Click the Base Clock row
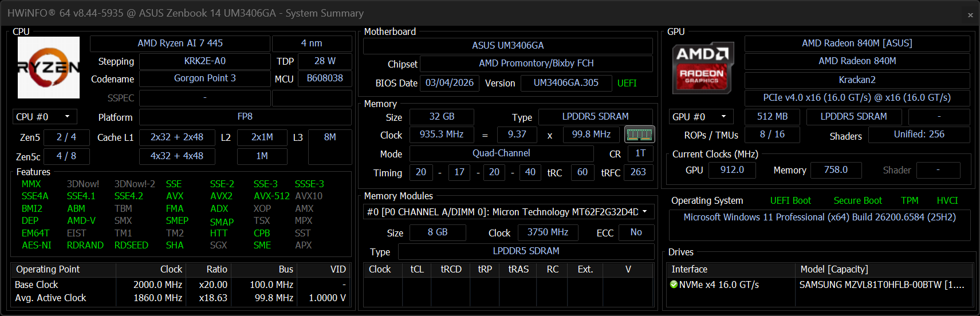This screenshot has width=980, height=316. (x=180, y=285)
